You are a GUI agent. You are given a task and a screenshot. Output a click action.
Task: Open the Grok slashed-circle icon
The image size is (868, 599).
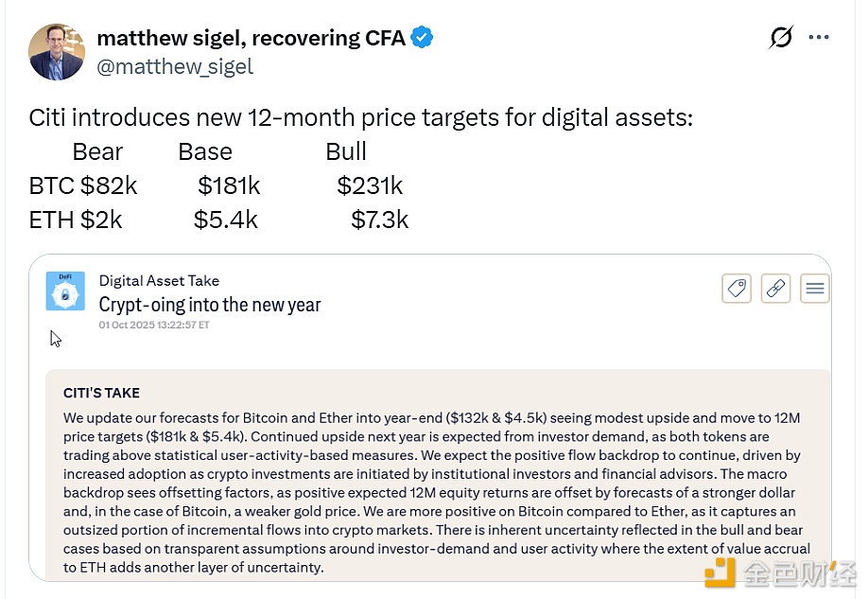click(x=781, y=38)
